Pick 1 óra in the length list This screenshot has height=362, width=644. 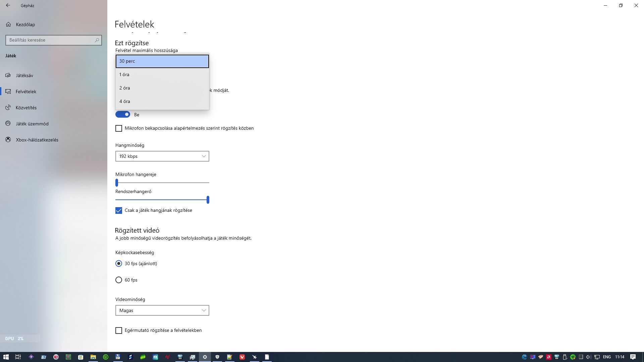(162, 74)
